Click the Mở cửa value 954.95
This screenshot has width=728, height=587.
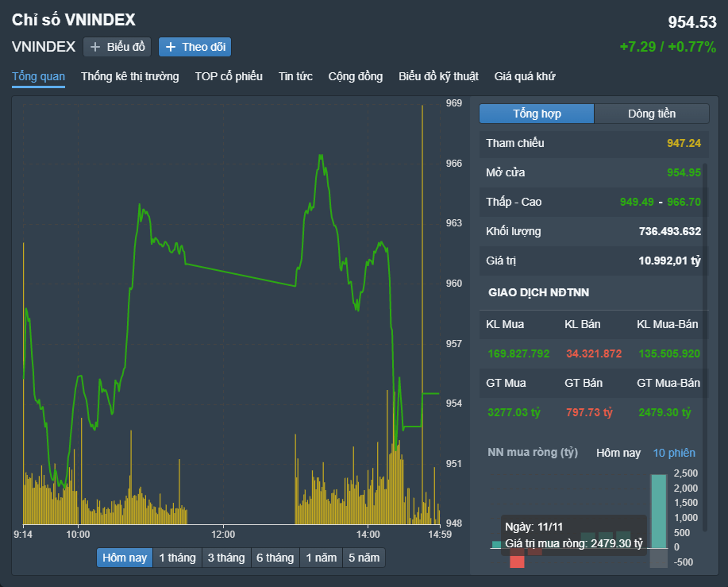coord(684,172)
